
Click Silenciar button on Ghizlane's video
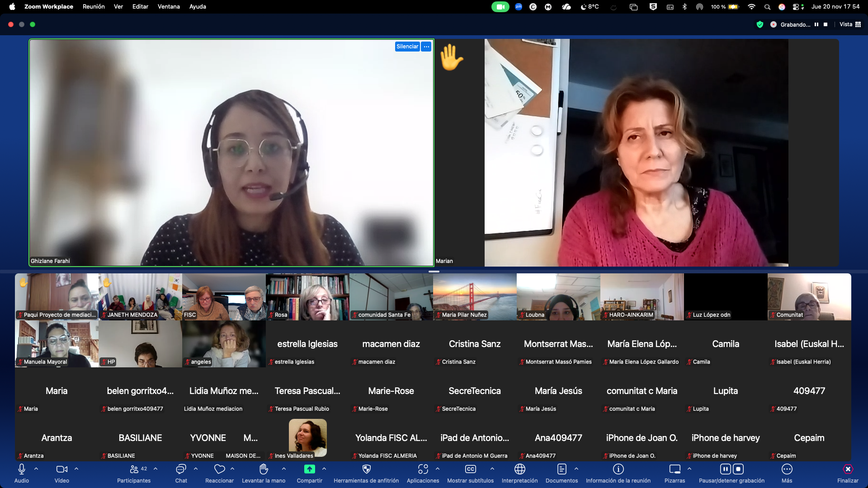(407, 47)
